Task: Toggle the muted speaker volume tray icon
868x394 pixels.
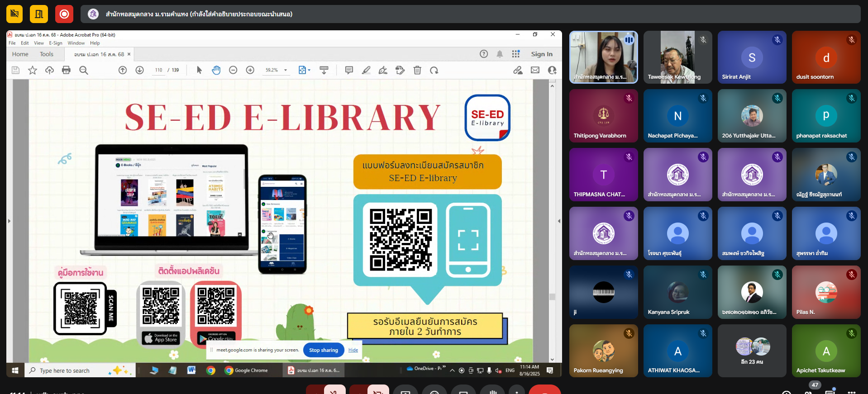Action: 498,370
